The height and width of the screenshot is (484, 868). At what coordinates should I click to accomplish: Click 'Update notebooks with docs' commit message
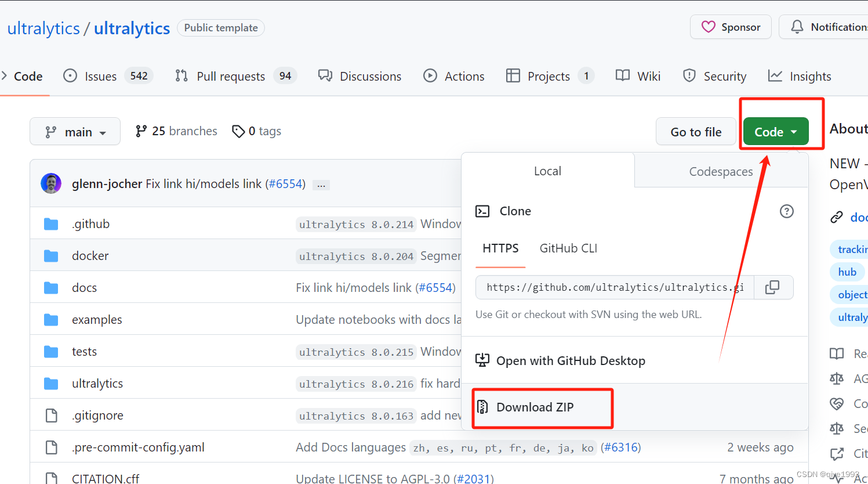(x=379, y=320)
